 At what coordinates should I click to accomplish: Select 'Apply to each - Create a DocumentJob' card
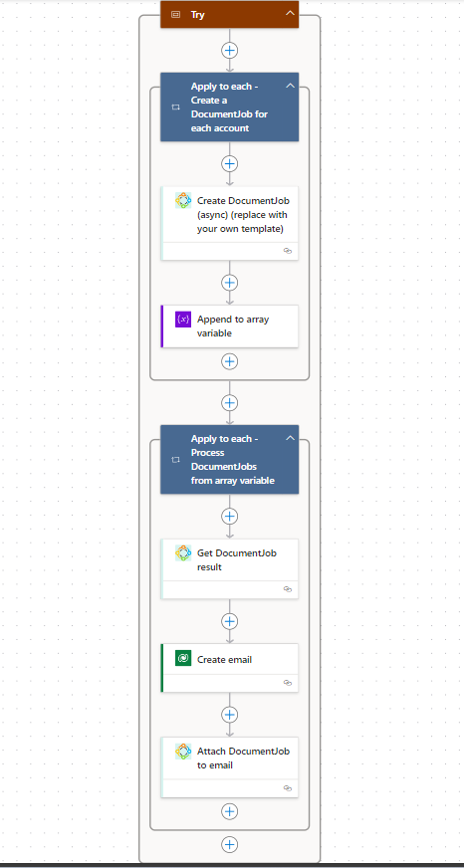click(229, 107)
